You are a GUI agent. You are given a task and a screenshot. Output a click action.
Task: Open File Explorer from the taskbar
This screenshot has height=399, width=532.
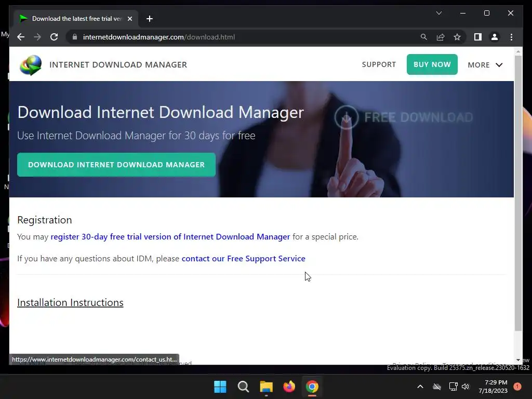267,387
